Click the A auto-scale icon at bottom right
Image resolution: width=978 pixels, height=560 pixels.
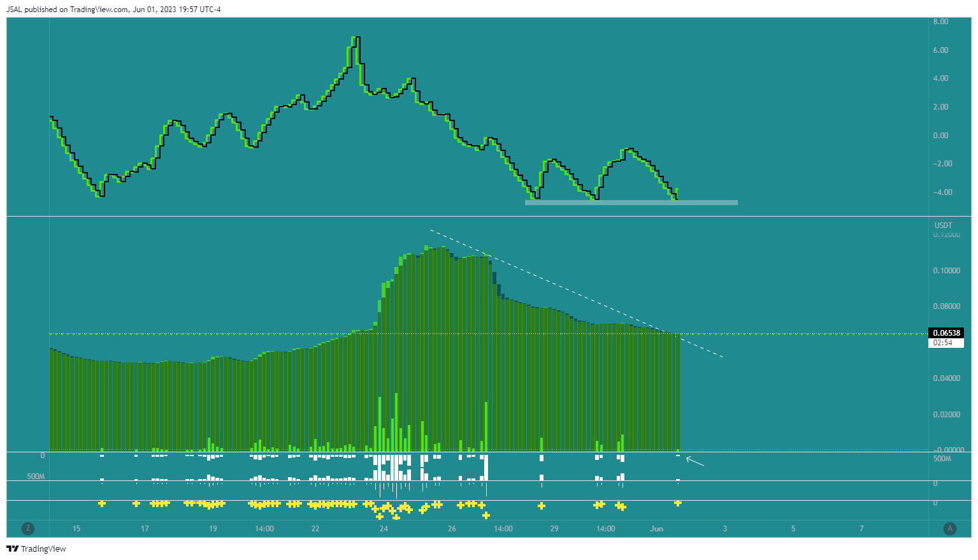950,528
